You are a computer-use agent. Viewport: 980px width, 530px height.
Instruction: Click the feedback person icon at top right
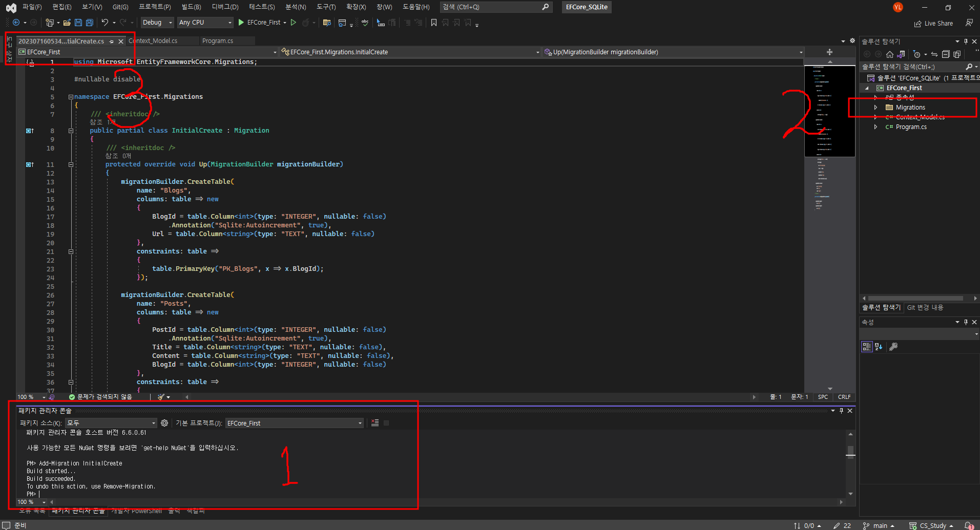(969, 23)
